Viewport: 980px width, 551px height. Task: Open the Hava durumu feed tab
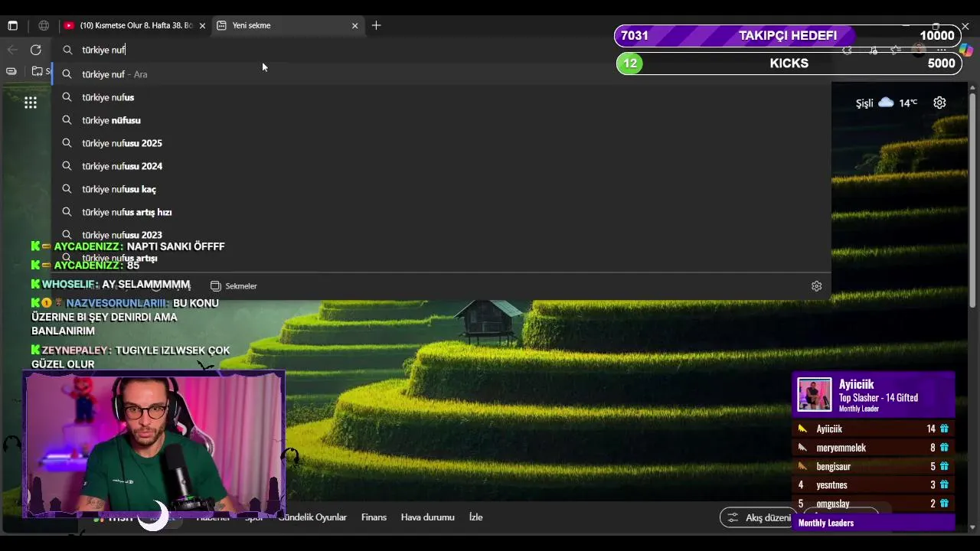coord(428,517)
